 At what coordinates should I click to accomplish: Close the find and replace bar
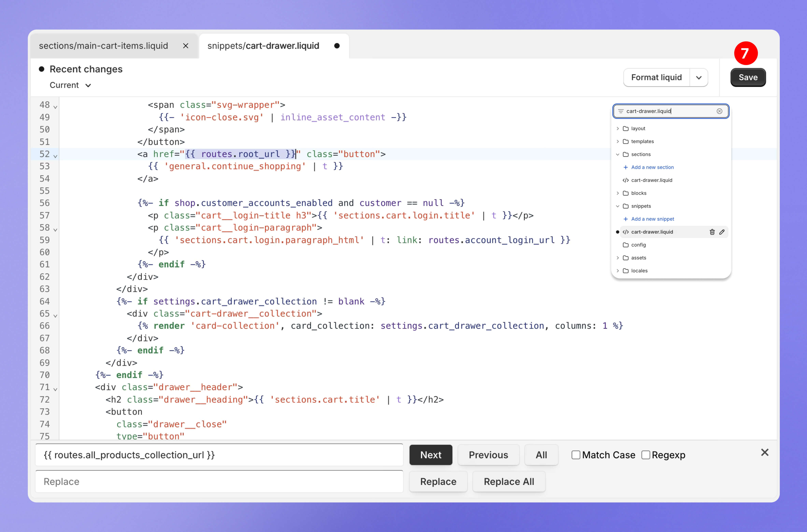[765, 452]
